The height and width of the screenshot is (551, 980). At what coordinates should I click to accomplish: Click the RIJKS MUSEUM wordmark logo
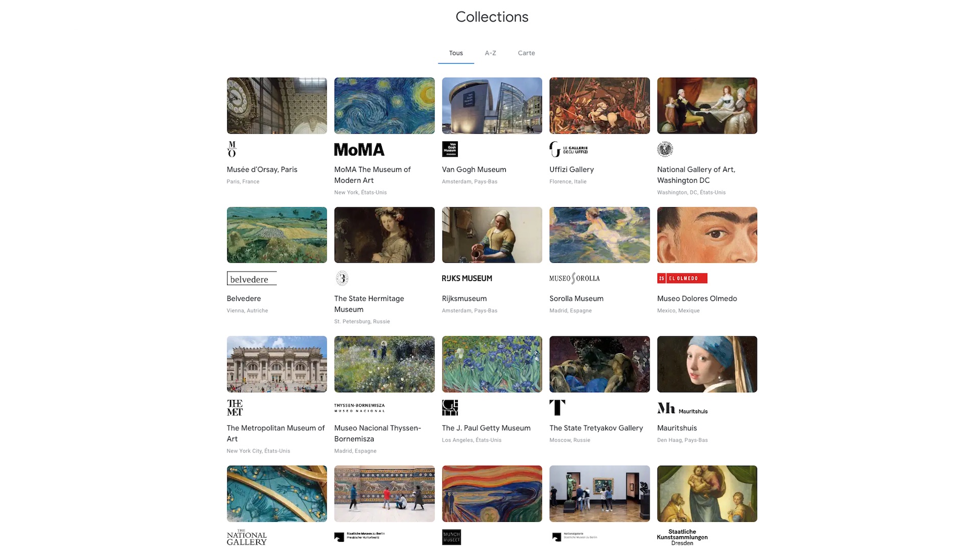point(467,279)
